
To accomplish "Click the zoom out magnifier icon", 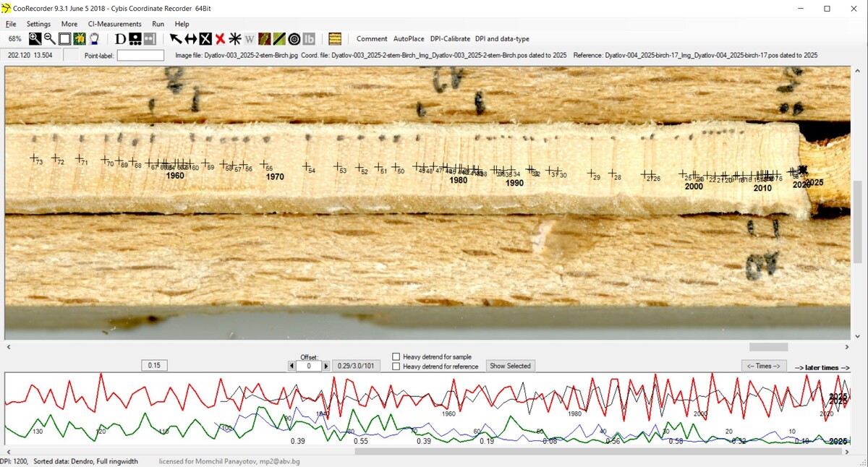I will click(49, 38).
